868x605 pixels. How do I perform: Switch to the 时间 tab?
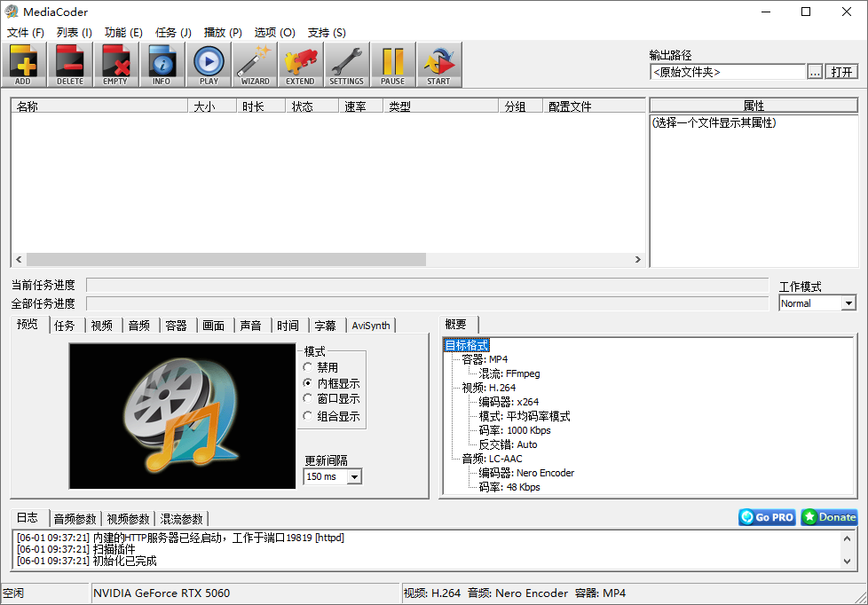288,326
